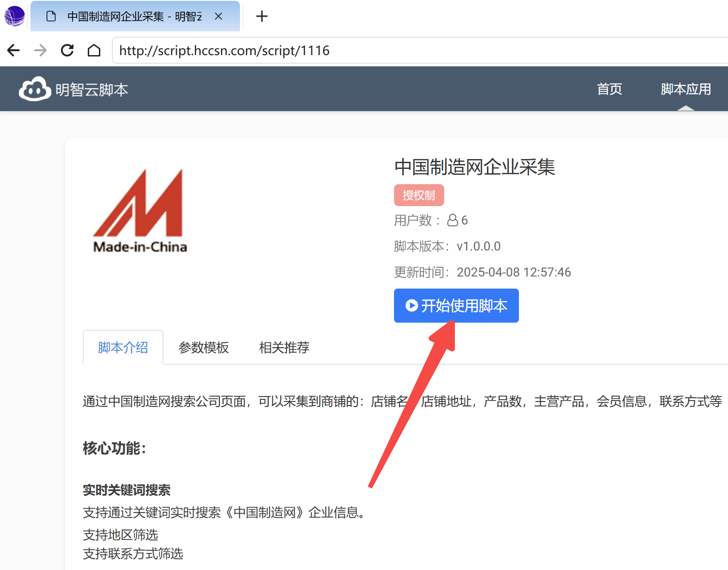The height and width of the screenshot is (570, 728).
Task: Click the line 支持联系方式筛选
Action: 133,554
